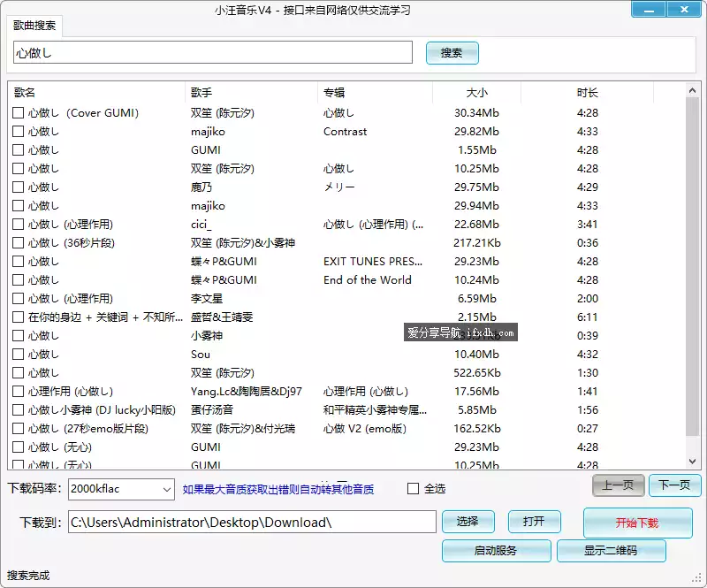707x588 pixels.
Task: Click the list scrollbar down arrow
Action: click(x=693, y=462)
